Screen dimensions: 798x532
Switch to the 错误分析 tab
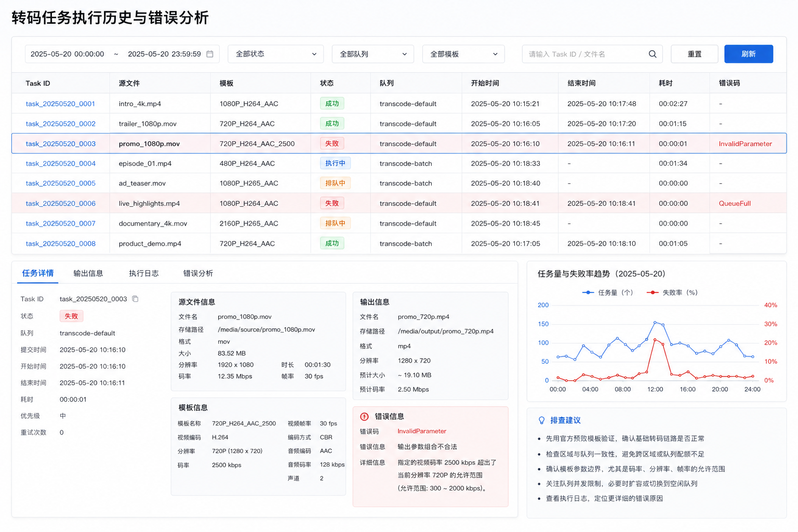tap(198, 273)
